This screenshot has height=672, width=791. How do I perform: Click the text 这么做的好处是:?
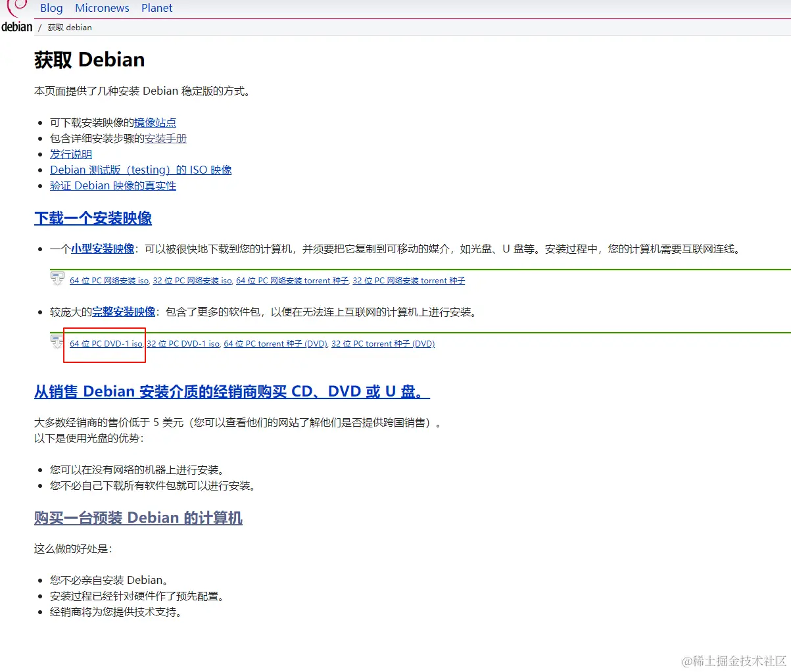73,548
